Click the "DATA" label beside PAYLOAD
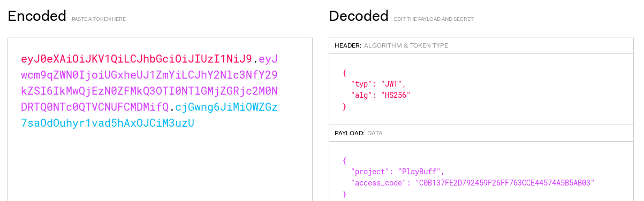Image resolution: width=644 pixels, height=201 pixels. pos(375,133)
